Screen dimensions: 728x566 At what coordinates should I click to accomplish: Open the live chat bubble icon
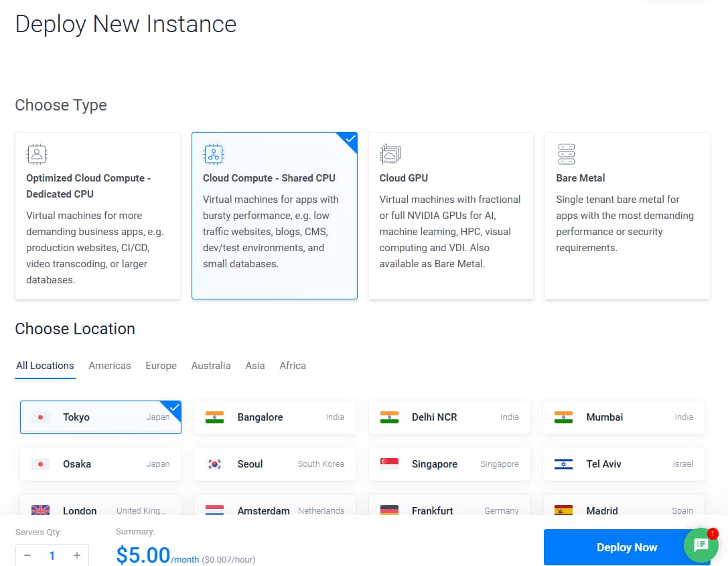[701, 545]
